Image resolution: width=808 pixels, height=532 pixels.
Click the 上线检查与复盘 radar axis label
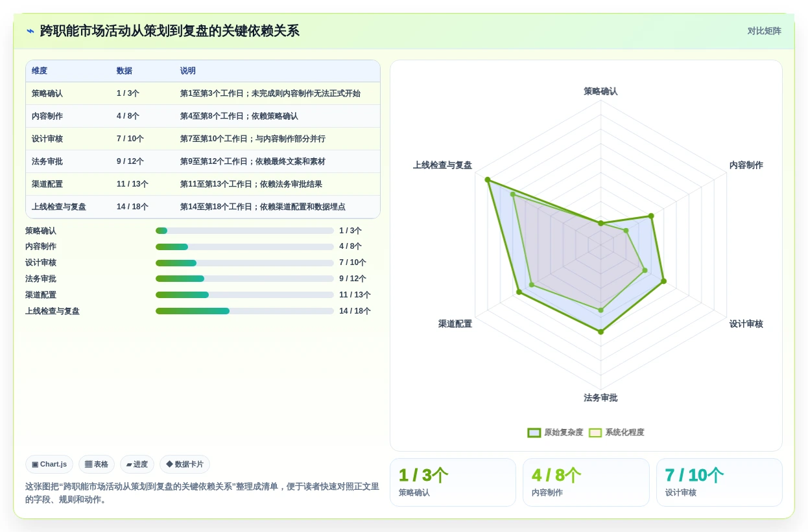pos(442,165)
